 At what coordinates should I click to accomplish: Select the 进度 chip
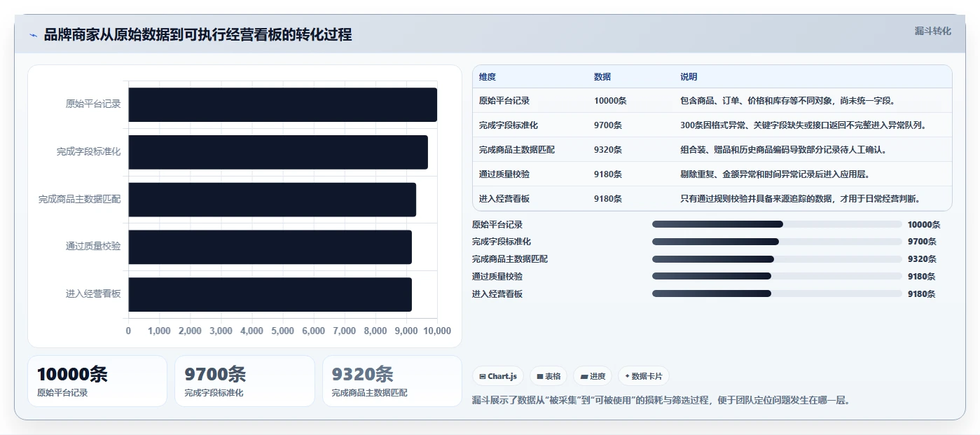pos(593,376)
